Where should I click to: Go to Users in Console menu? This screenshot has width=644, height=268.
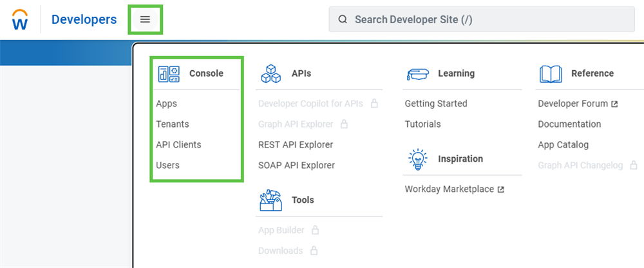coord(167,165)
